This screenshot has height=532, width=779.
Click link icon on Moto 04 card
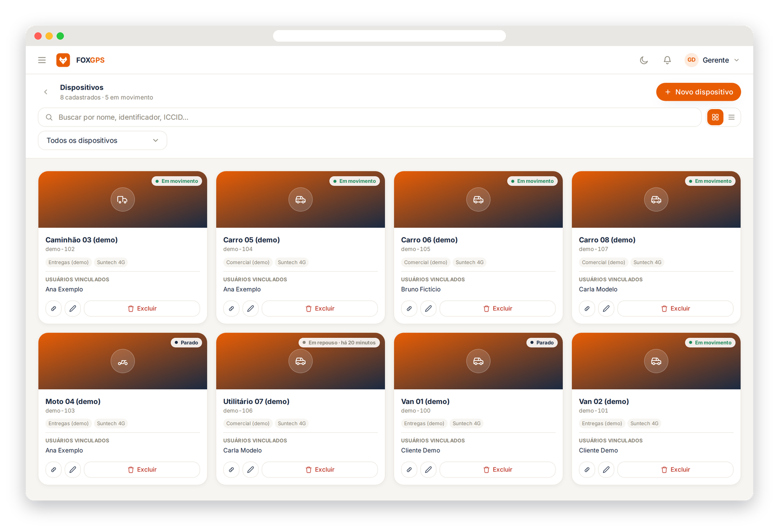[x=54, y=470]
